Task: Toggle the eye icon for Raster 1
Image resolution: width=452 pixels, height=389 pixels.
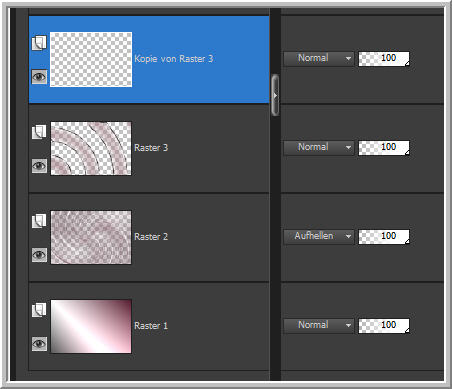Action: pyautogui.click(x=39, y=344)
